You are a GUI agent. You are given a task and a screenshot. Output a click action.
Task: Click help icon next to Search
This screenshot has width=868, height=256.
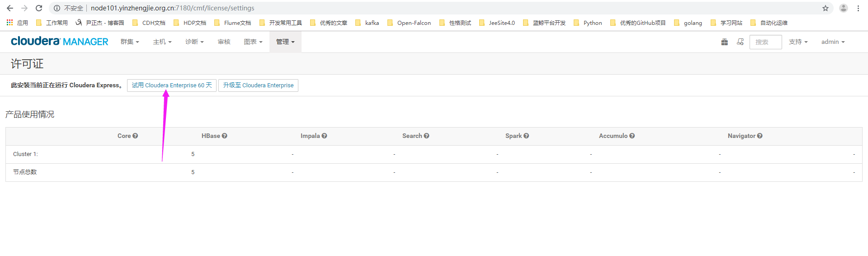pos(427,136)
